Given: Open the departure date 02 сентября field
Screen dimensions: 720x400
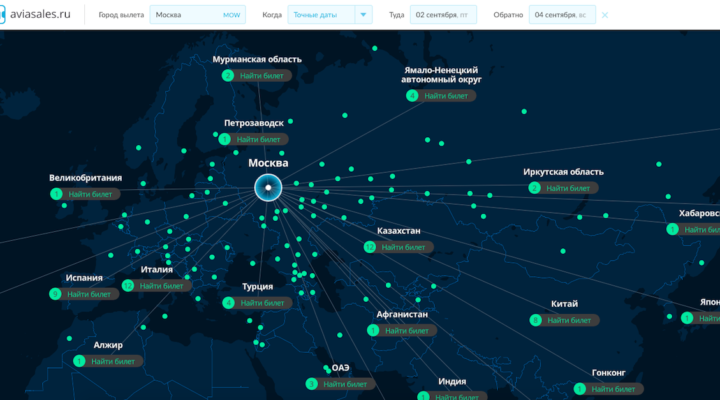Looking at the screenshot, I should pyautogui.click(x=443, y=15).
